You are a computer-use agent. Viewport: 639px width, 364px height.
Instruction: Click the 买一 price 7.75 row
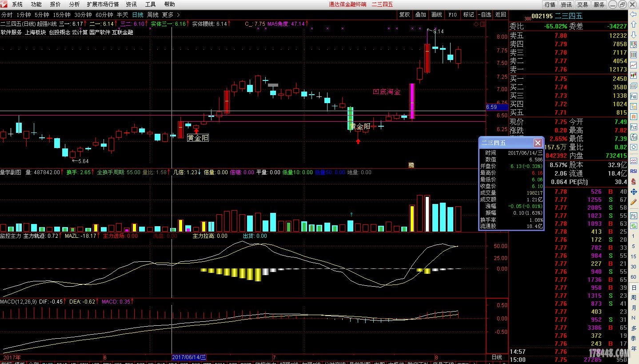coord(568,79)
